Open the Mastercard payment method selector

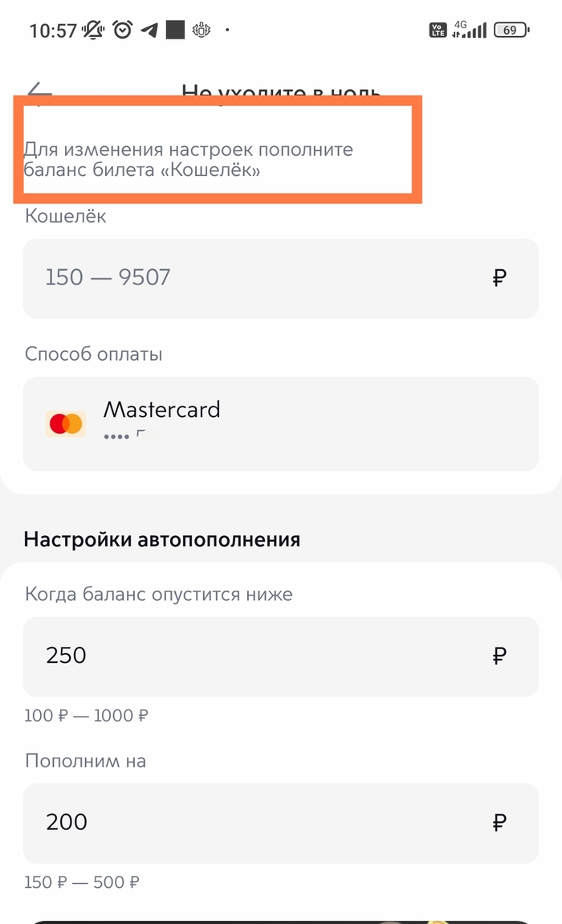tap(281, 423)
